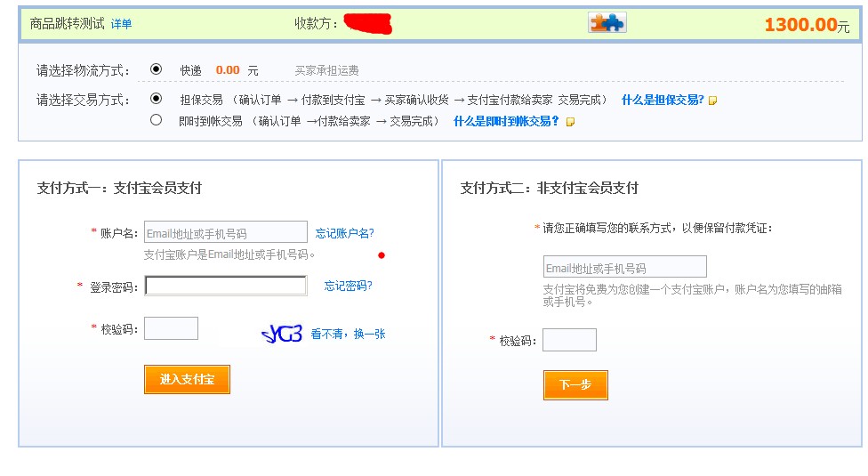Click the captcha image yG3
This screenshot has width=868, height=476.
[282, 334]
